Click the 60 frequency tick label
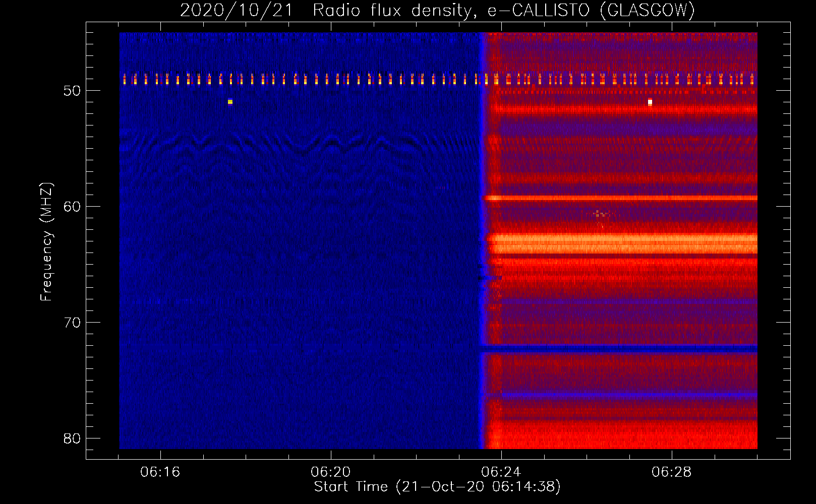This screenshot has width=816, height=504. pyautogui.click(x=73, y=207)
